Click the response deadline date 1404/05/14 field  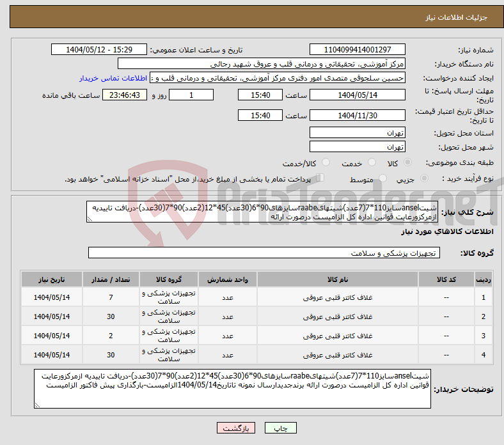point(357,95)
